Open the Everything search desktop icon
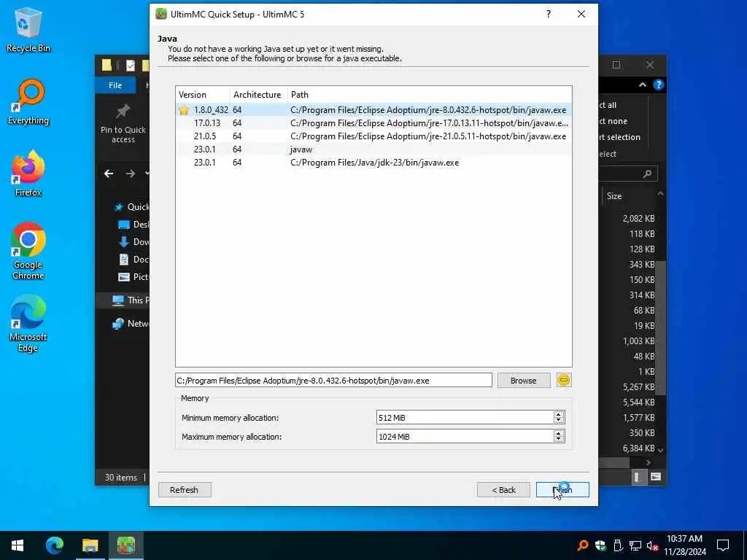Viewport: 747px width, 560px height. pyautogui.click(x=28, y=102)
